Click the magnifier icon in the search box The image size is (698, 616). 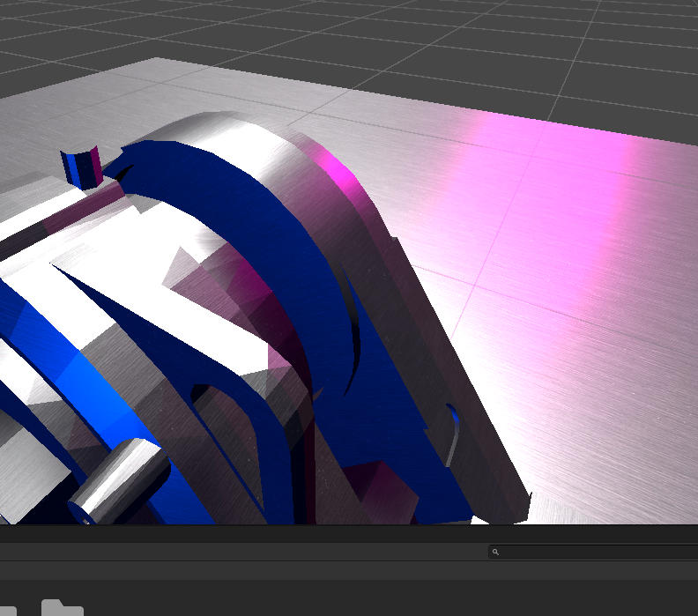point(495,552)
